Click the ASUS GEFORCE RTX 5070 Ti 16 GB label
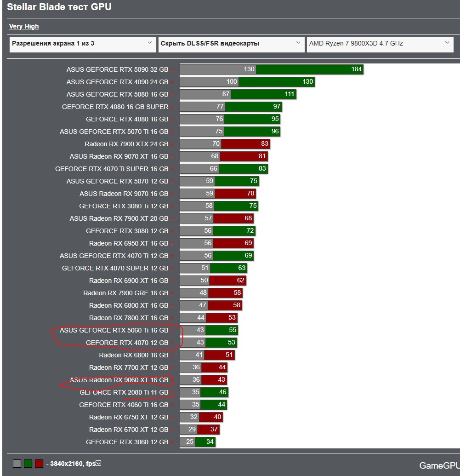Viewport: 460px width, 476px height. (x=114, y=132)
